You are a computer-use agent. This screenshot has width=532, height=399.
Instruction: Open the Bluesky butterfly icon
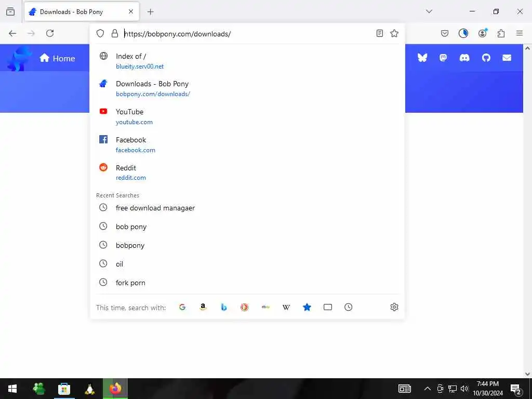422,58
